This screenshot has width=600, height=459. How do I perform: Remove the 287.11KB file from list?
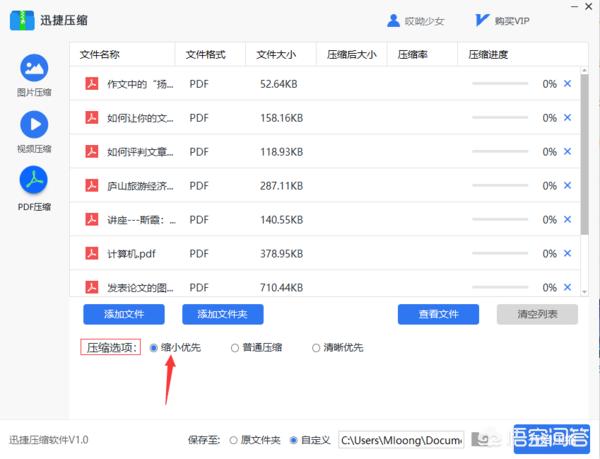click(x=567, y=186)
